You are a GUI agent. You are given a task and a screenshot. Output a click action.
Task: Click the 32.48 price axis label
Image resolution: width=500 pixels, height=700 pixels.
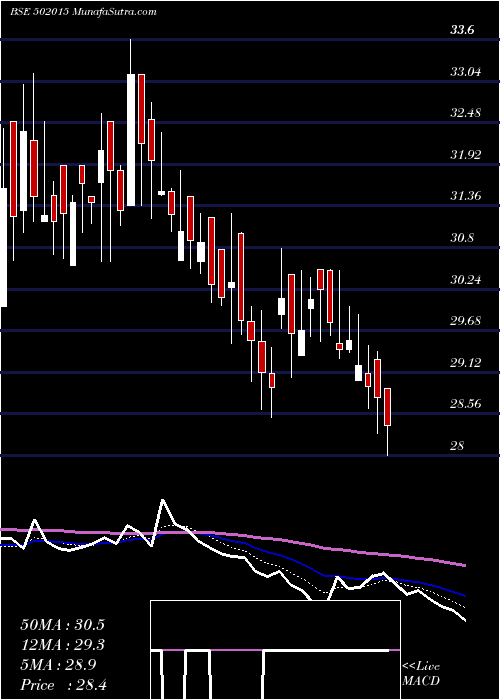[466, 113]
